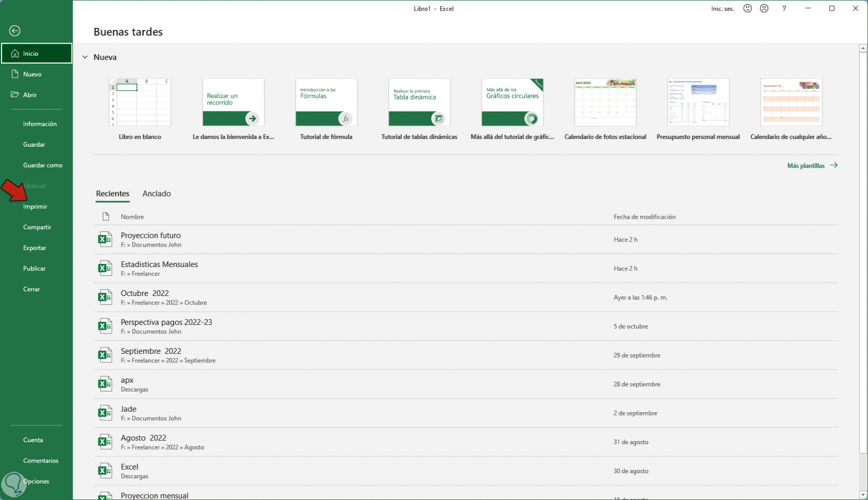Click the scrollbar down arrow

863,495
